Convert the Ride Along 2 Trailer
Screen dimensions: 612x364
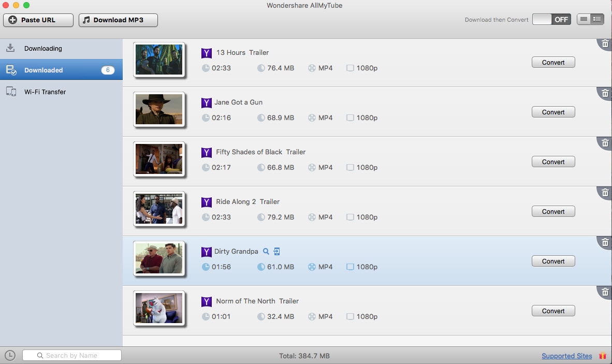point(553,211)
